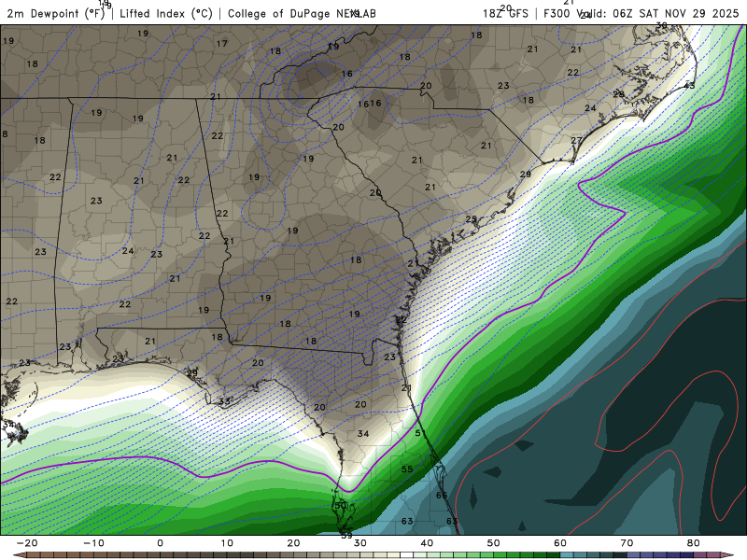Viewport: 747px width, 560px height.
Task: Click the '10' color scale label
Action: pos(227,543)
